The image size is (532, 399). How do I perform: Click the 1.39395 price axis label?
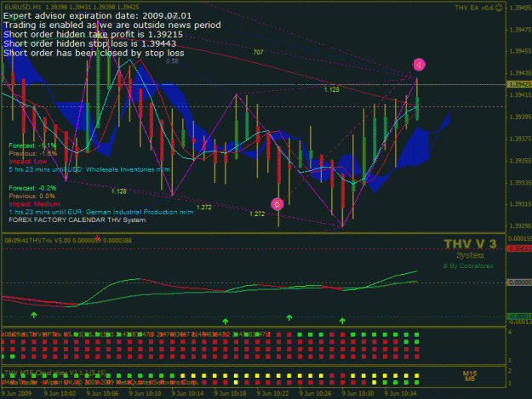coord(520,117)
